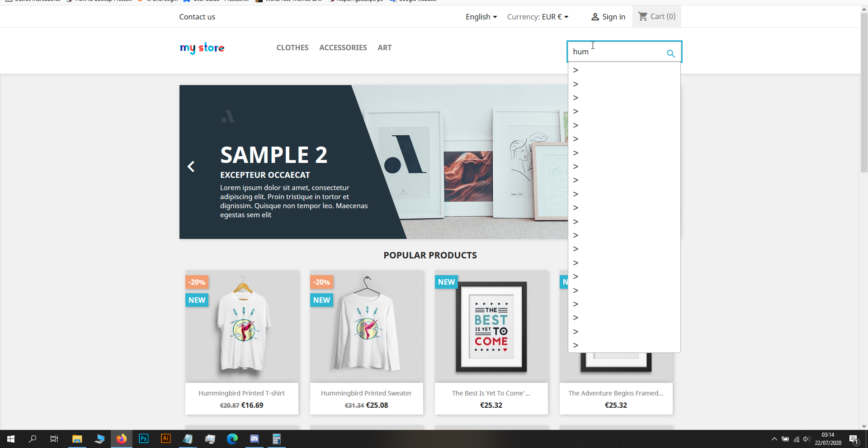Click the €16.69 sale price
The height and width of the screenshot is (448, 868).
pos(252,405)
